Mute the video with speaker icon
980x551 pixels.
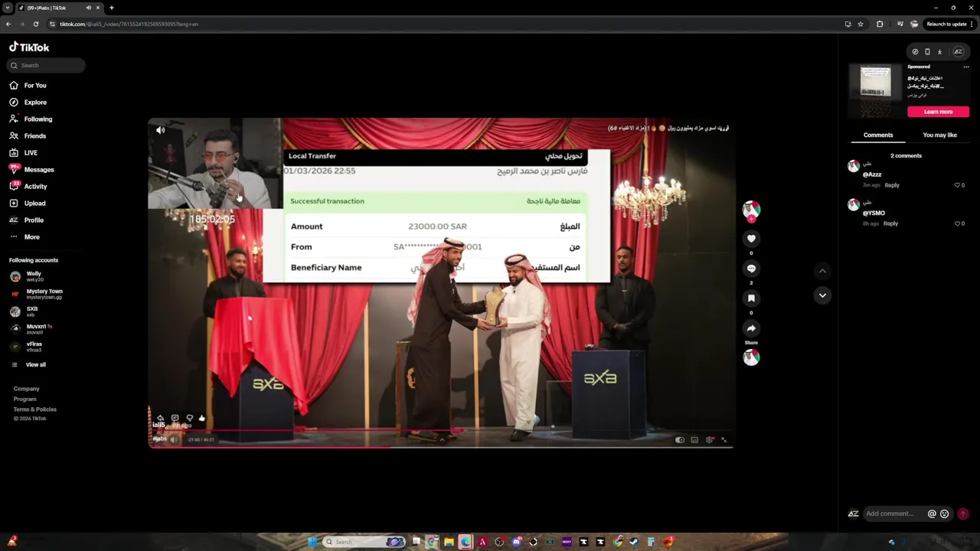pyautogui.click(x=161, y=130)
